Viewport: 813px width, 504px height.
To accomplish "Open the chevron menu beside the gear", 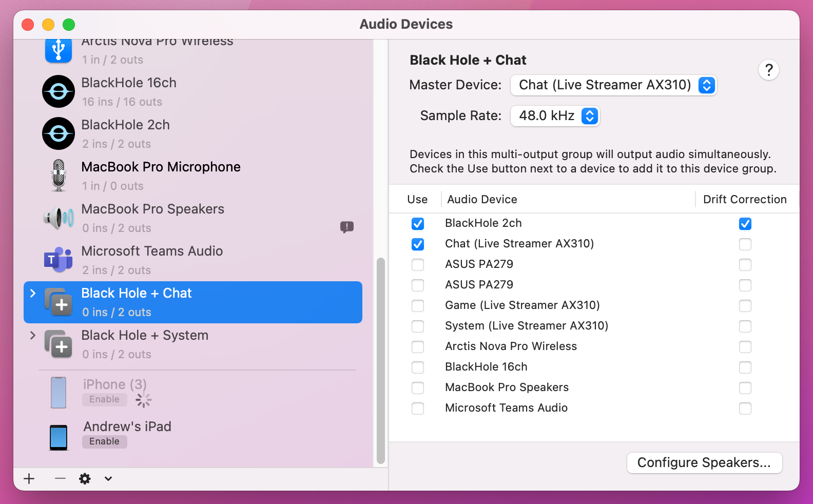I will pyautogui.click(x=108, y=479).
